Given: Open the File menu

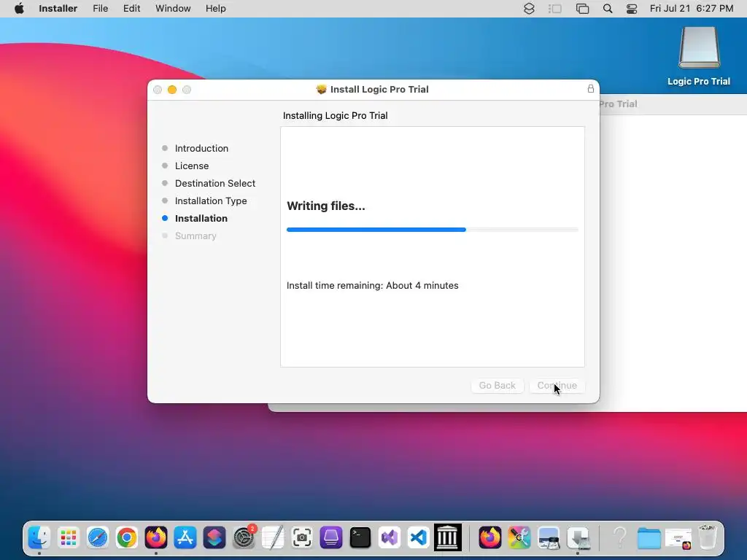Looking at the screenshot, I should [x=100, y=9].
